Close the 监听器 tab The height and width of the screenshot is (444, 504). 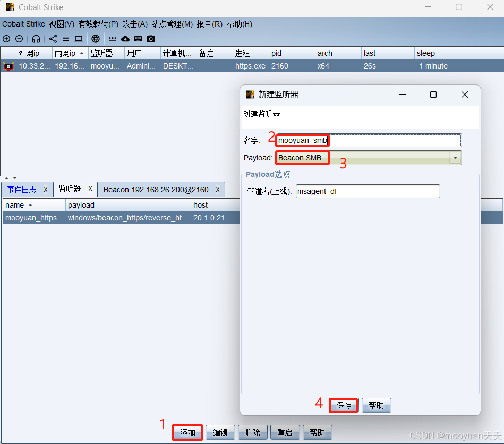[90, 189]
